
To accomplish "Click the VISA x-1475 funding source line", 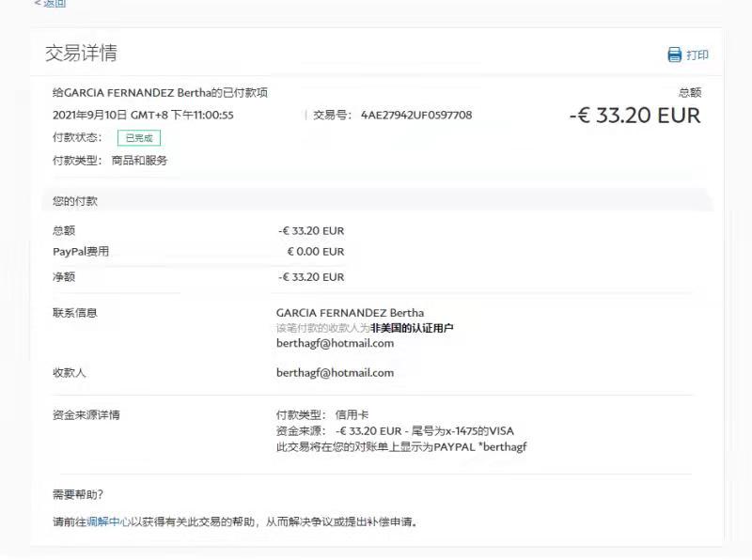I will tap(395, 430).
